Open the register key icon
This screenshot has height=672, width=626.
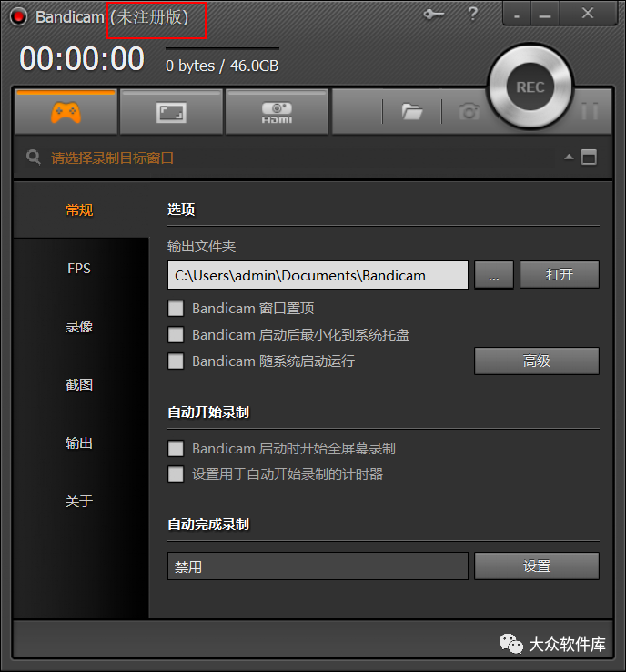click(x=433, y=15)
